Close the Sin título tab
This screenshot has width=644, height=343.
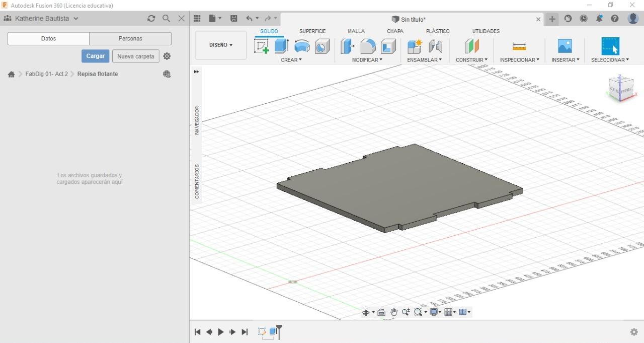point(538,19)
